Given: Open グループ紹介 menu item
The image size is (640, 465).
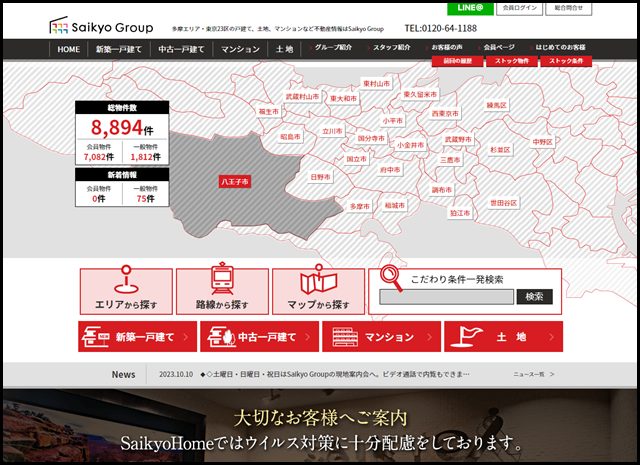Looking at the screenshot, I should coord(333,47).
